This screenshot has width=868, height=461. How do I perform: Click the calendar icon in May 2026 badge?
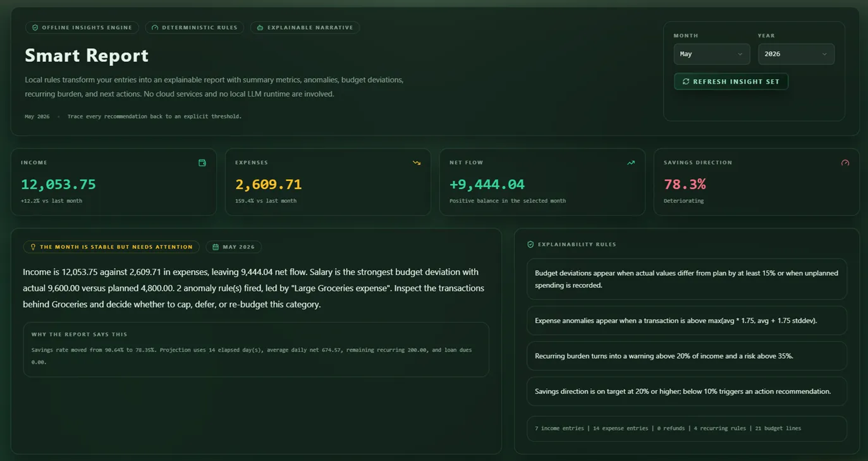216,247
